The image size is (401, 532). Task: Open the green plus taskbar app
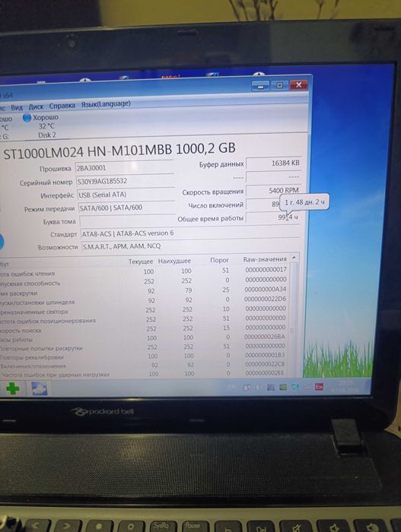(13, 388)
